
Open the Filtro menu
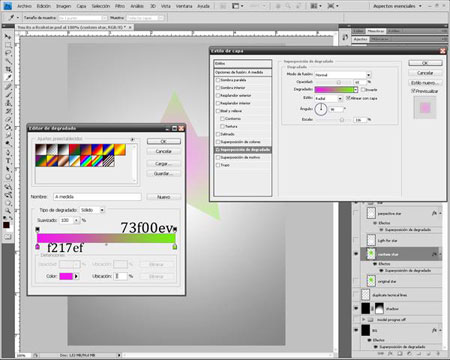pos(120,6)
